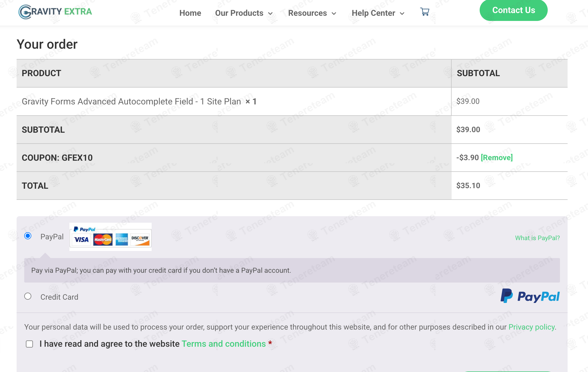
Task: Click the large PayPal logo
Action: (530, 296)
